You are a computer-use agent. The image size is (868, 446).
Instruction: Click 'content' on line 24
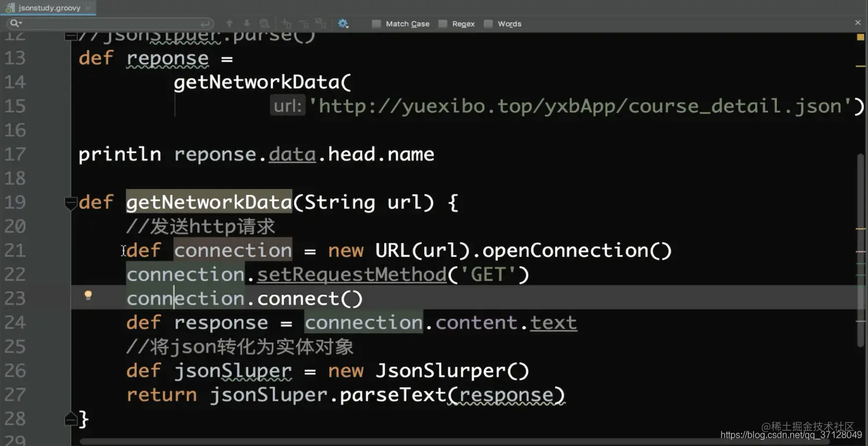pos(477,323)
